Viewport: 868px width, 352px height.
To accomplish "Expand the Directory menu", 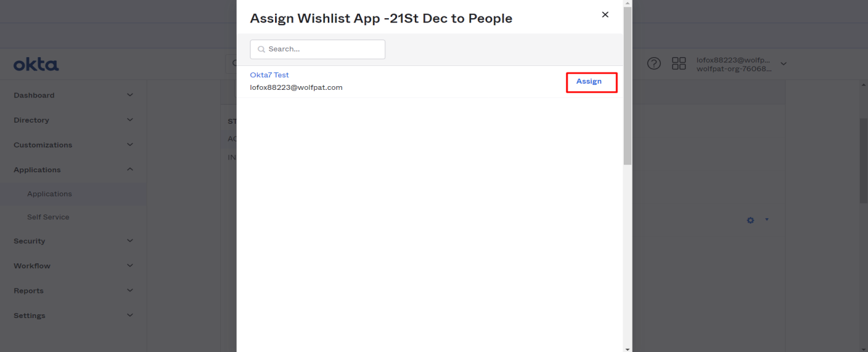I will click(74, 120).
